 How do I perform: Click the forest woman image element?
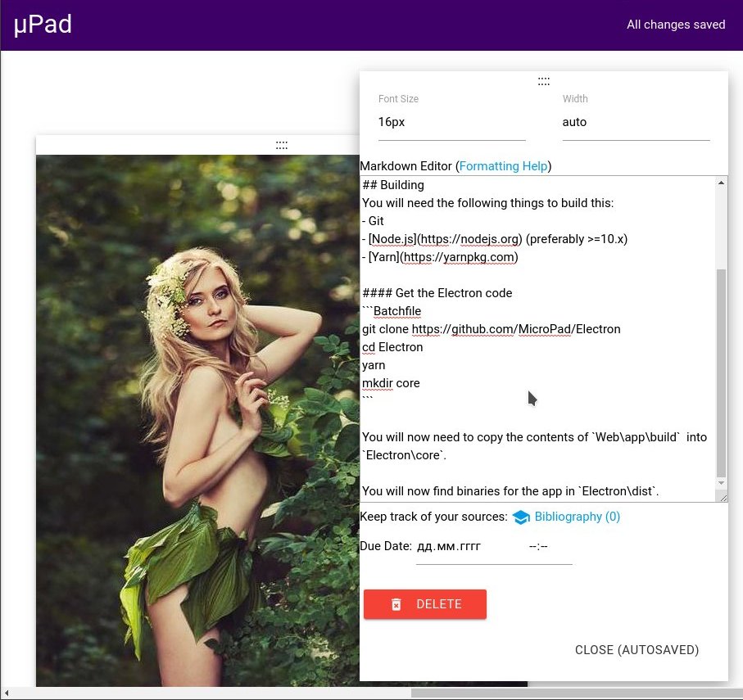(x=197, y=421)
